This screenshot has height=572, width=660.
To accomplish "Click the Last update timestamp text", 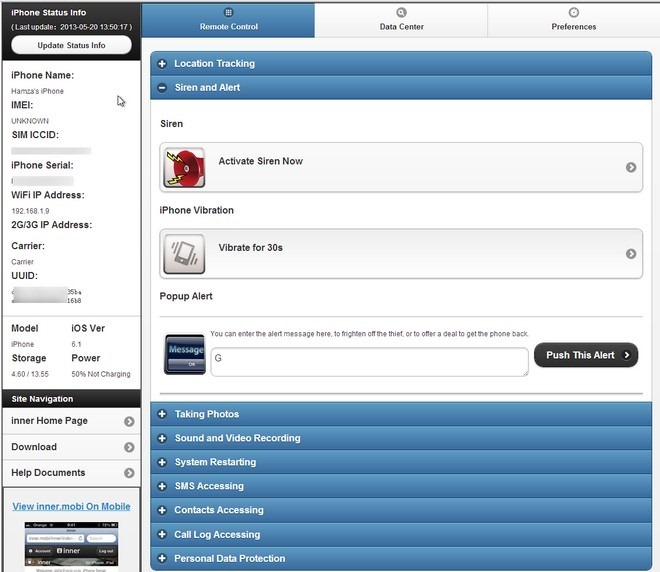I will click(x=71, y=27).
